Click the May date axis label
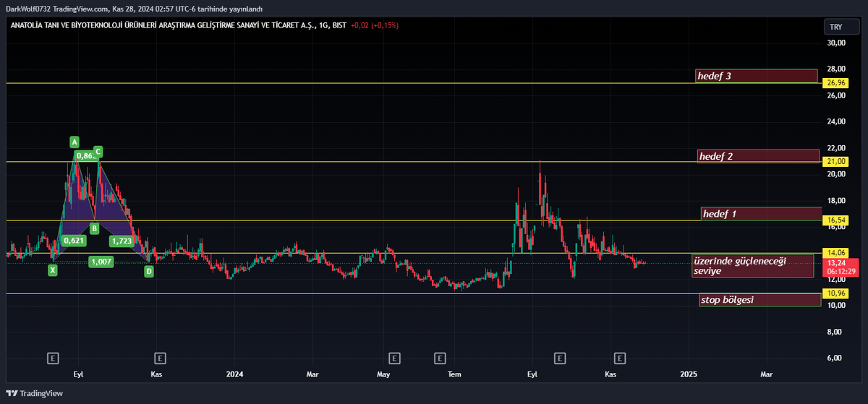 (383, 374)
